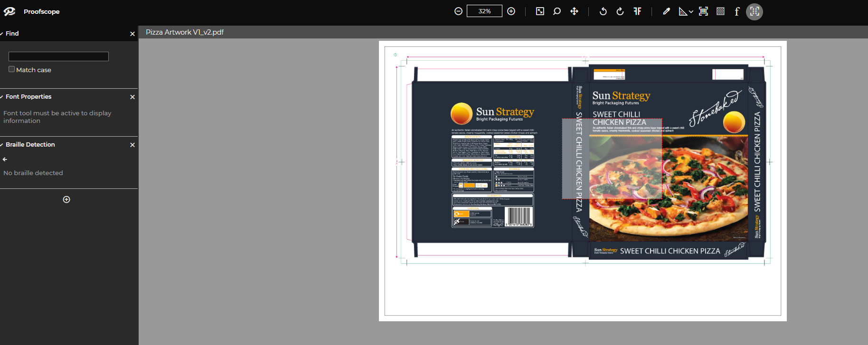Select the halftone screen tool

[720, 11]
